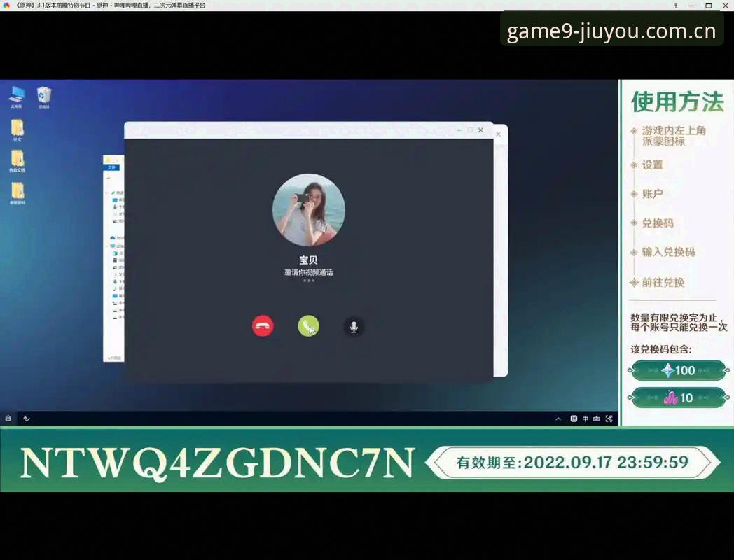Click the folder icon in Explorer title bar

coord(108,160)
